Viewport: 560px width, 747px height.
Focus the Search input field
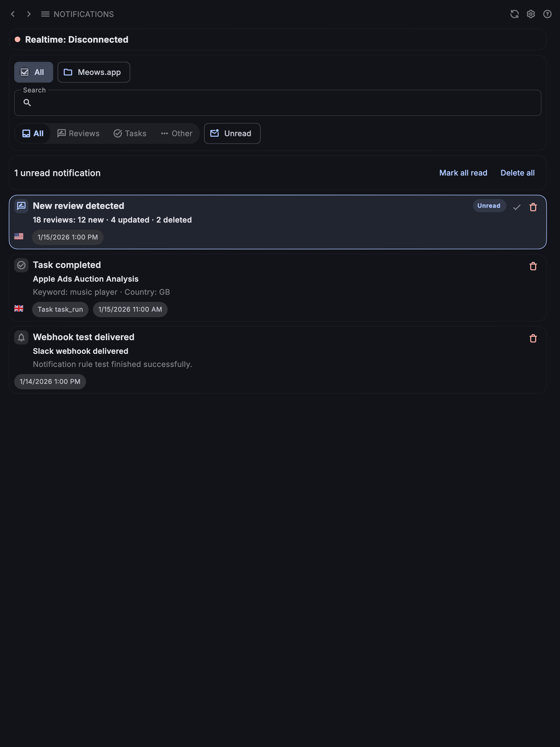(x=278, y=103)
